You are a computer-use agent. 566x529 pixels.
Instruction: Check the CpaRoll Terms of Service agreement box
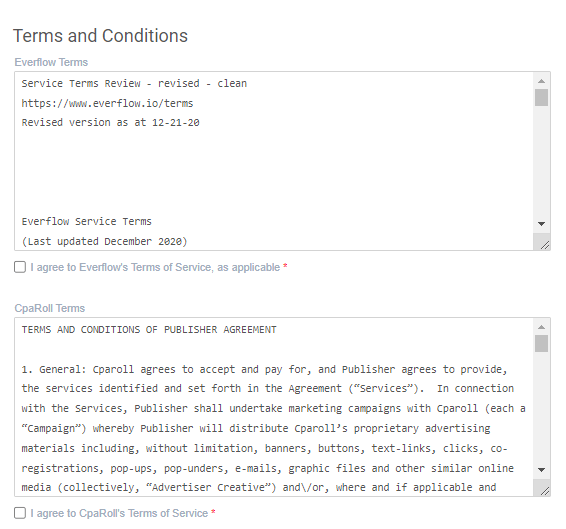(x=20, y=513)
